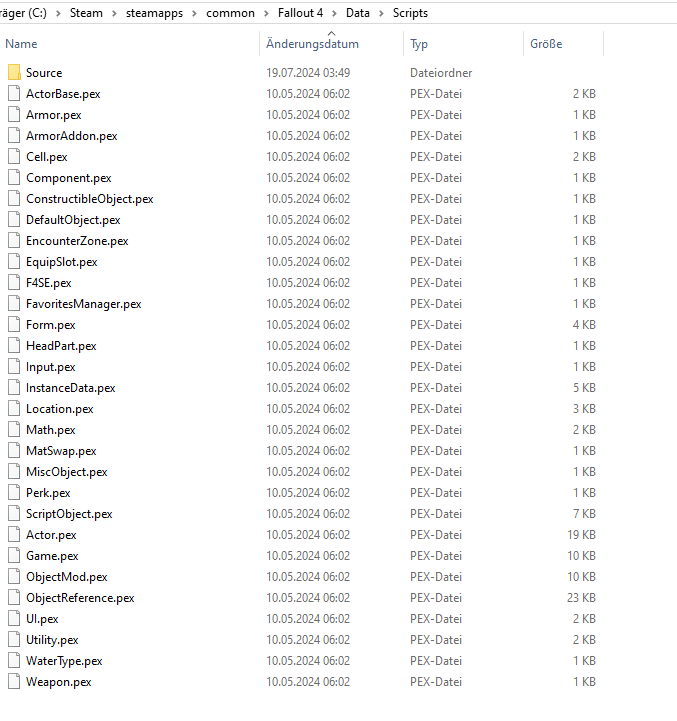Select the Component.pex file icon
Image resolution: width=677 pixels, height=721 pixels.
14,177
